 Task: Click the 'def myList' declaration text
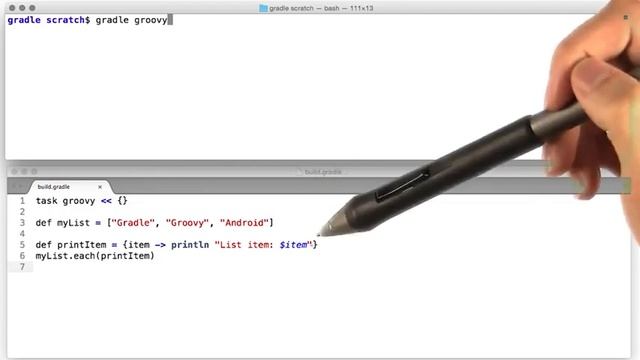point(62,223)
